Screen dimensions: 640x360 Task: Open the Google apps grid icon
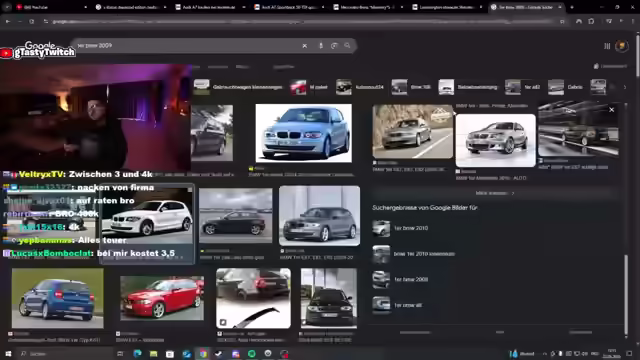coord(607,46)
